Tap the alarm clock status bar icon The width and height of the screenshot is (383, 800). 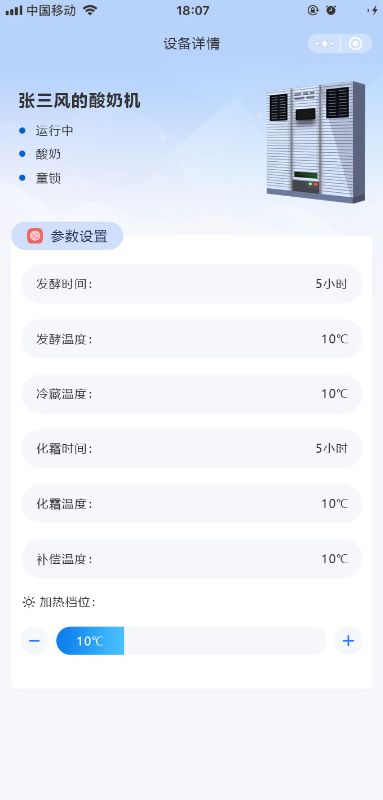331,10
